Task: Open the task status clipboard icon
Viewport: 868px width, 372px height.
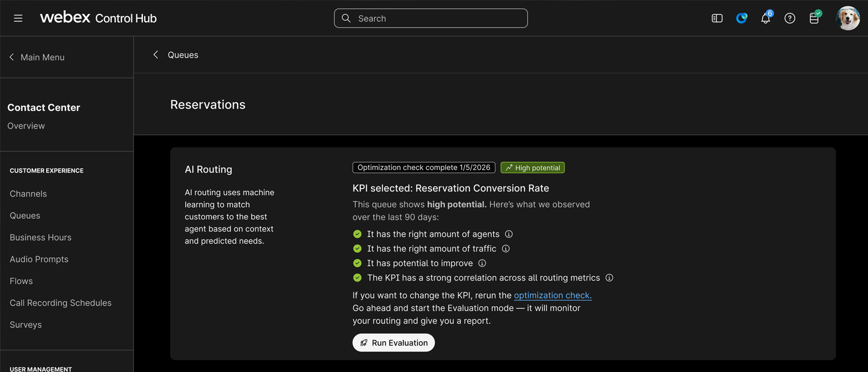Action: [x=814, y=18]
